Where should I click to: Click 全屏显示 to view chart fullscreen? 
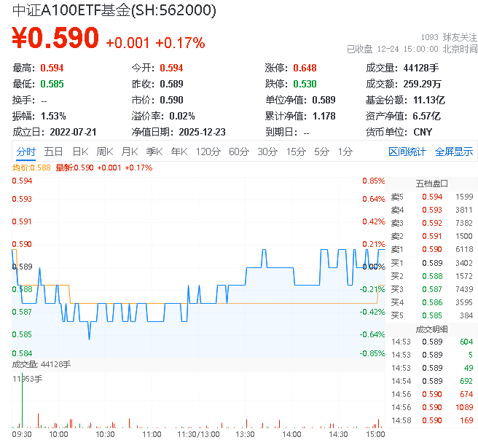453,152
